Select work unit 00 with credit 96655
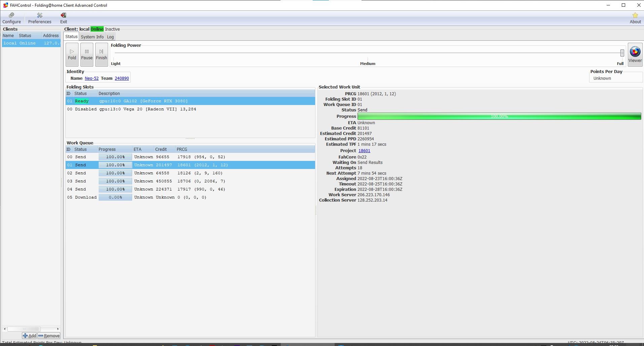Viewport: 644px width, 346px height. click(190, 157)
